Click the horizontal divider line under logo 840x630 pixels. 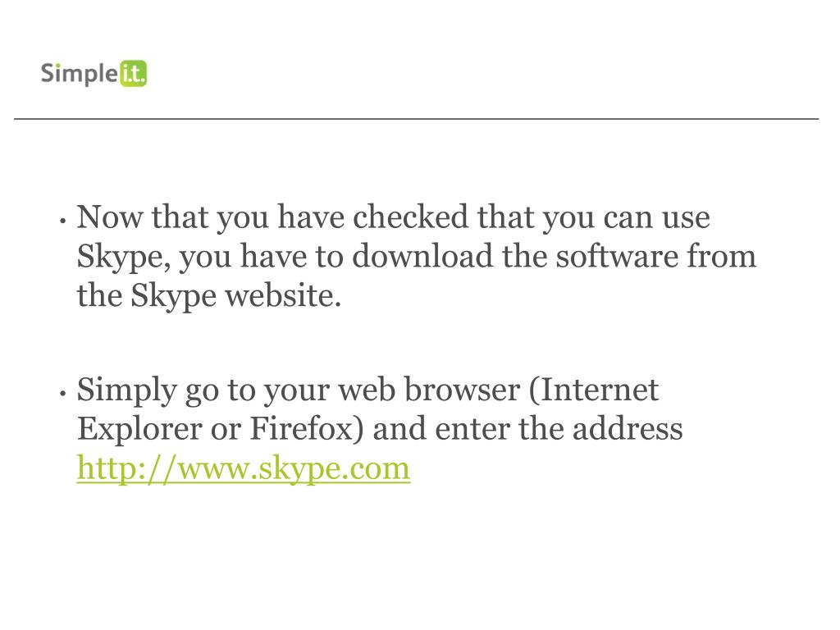tap(416, 118)
